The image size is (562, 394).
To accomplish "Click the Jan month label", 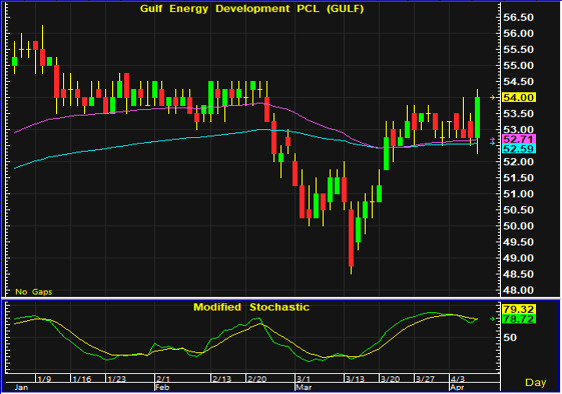I will 22,388.
